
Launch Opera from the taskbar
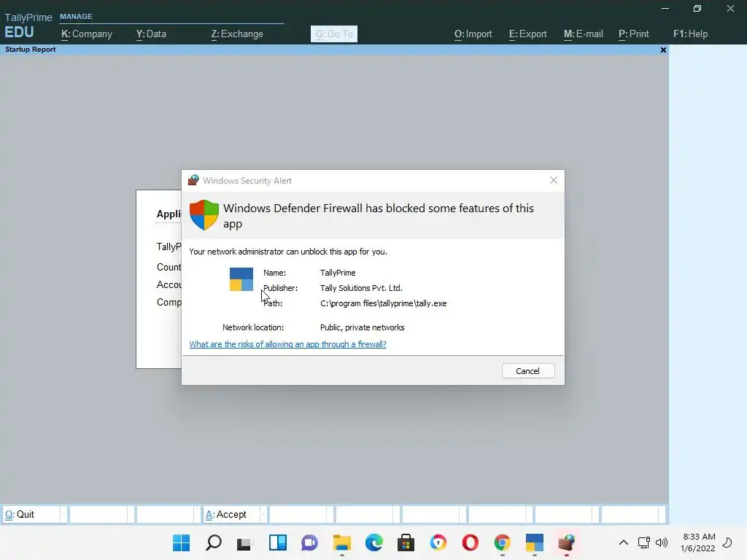coord(471,542)
